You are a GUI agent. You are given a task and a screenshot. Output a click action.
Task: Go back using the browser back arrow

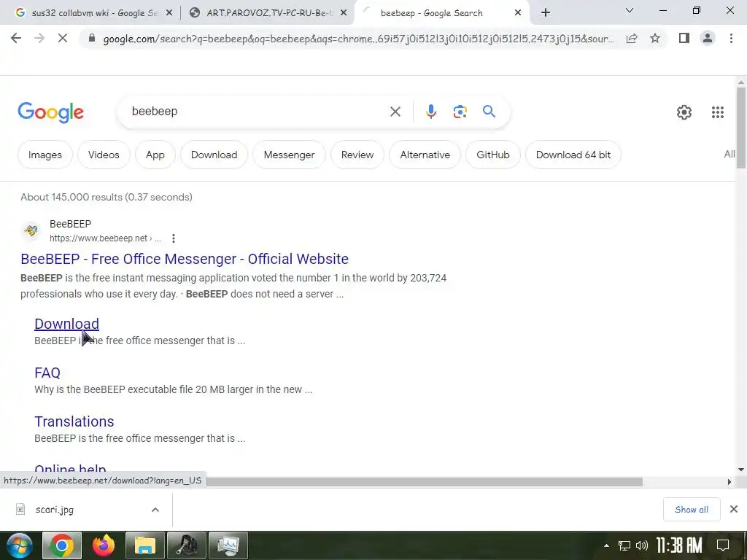[x=16, y=38]
